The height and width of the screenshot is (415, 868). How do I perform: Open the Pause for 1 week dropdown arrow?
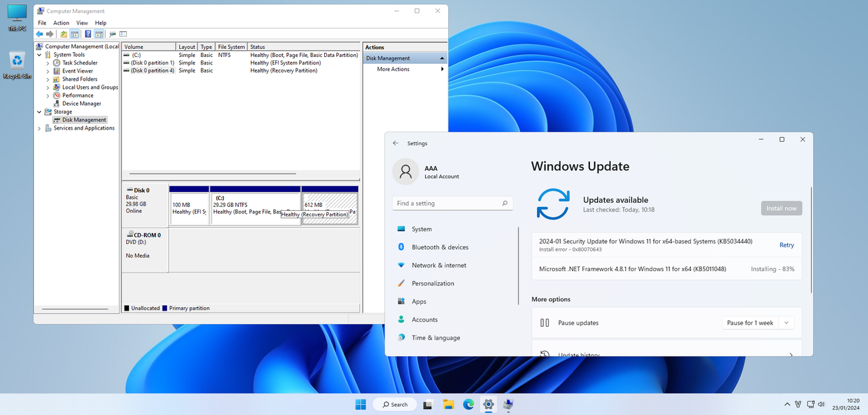tap(787, 323)
